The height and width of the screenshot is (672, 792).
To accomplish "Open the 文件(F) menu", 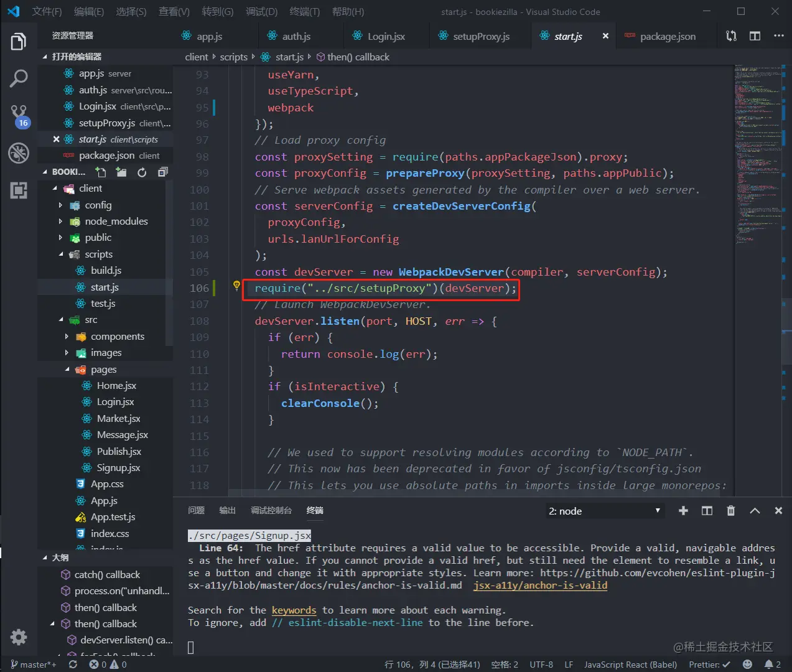I will [47, 12].
